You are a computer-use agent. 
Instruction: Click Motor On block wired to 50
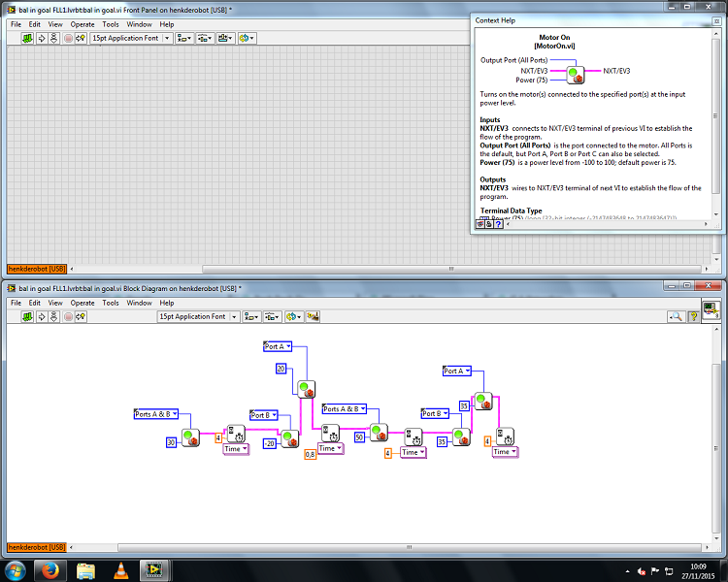tap(379, 432)
